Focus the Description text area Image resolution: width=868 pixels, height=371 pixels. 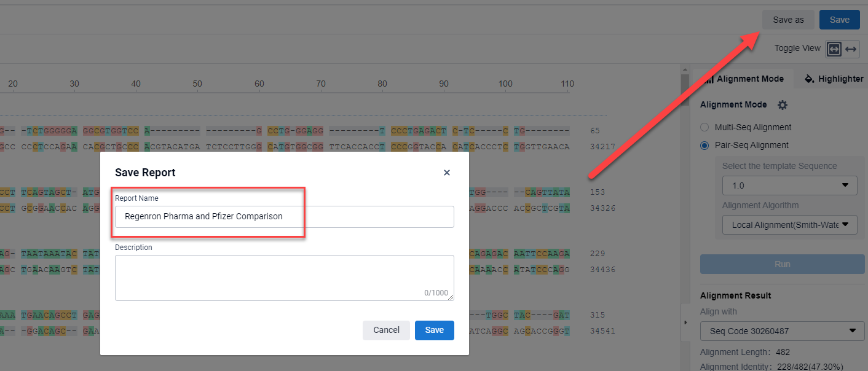284,278
